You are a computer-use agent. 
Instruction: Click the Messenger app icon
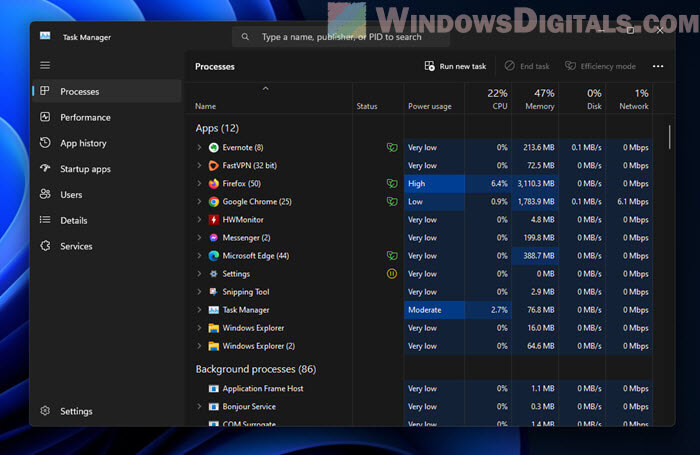(x=214, y=238)
